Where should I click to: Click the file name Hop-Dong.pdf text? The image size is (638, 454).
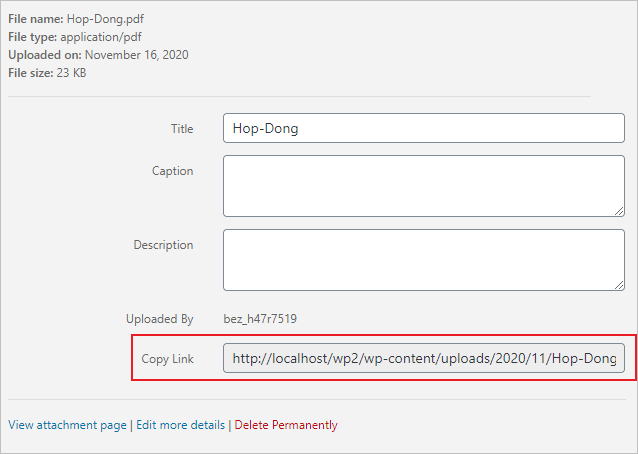(x=105, y=19)
